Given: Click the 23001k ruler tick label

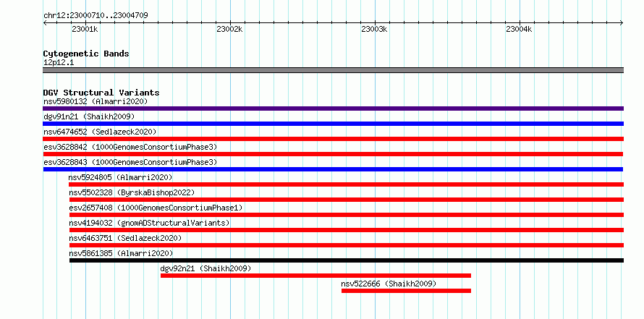Looking at the screenshot, I should 85,29.
